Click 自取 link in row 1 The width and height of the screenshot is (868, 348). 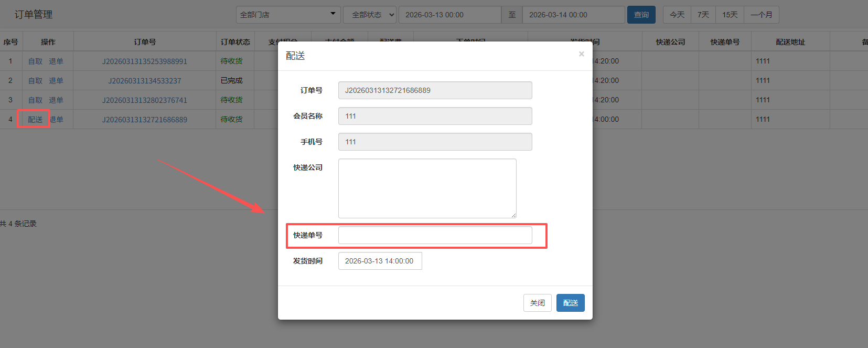35,61
